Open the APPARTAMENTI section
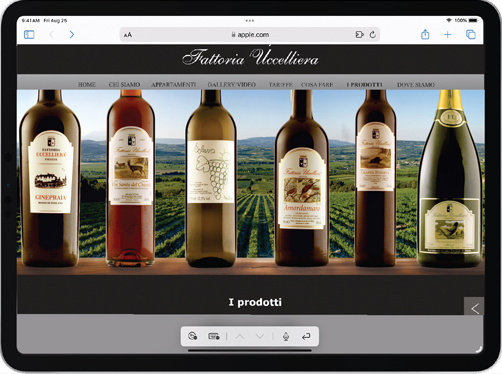 point(174,85)
